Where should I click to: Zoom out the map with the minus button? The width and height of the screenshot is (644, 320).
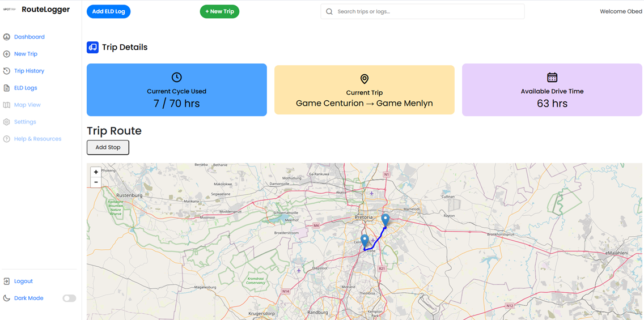[x=96, y=182]
